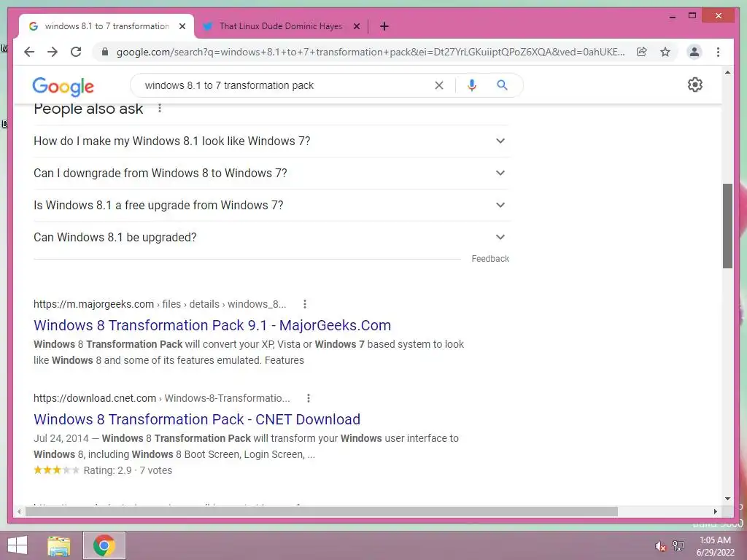
Task: Click the muted volume tray icon
Action: [660, 546]
